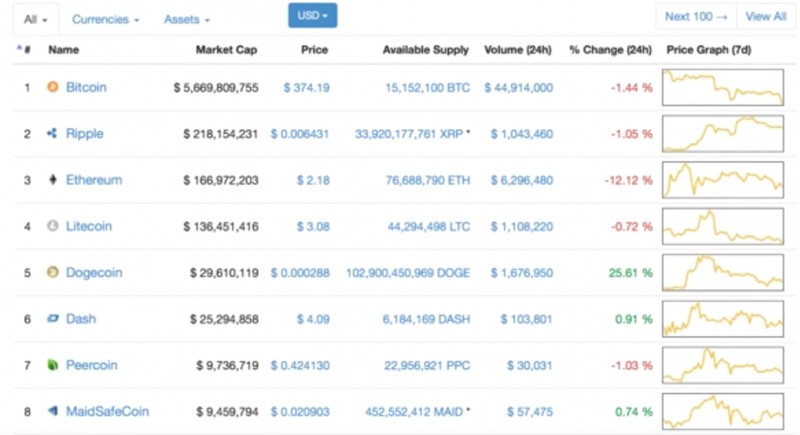The height and width of the screenshot is (435, 800).
Task: Open Ethereum 7d price graph
Action: click(x=722, y=180)
